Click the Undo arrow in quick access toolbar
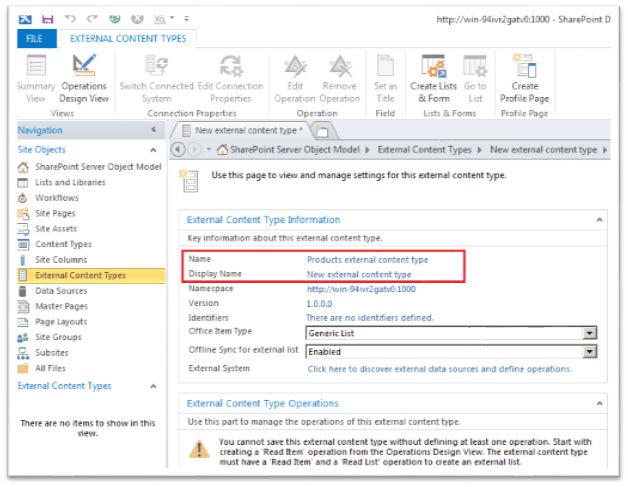This screenshot has width=628, height=487. pos(70,19)
